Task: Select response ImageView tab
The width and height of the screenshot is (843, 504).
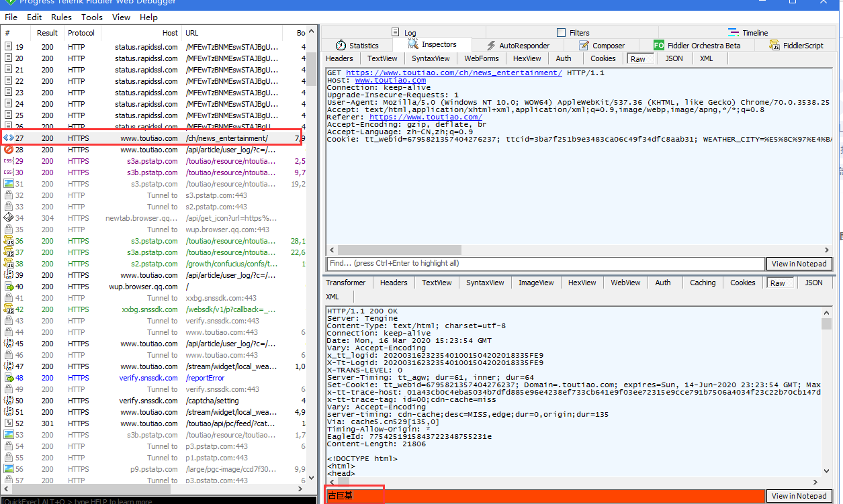Action: coord(536,283)
